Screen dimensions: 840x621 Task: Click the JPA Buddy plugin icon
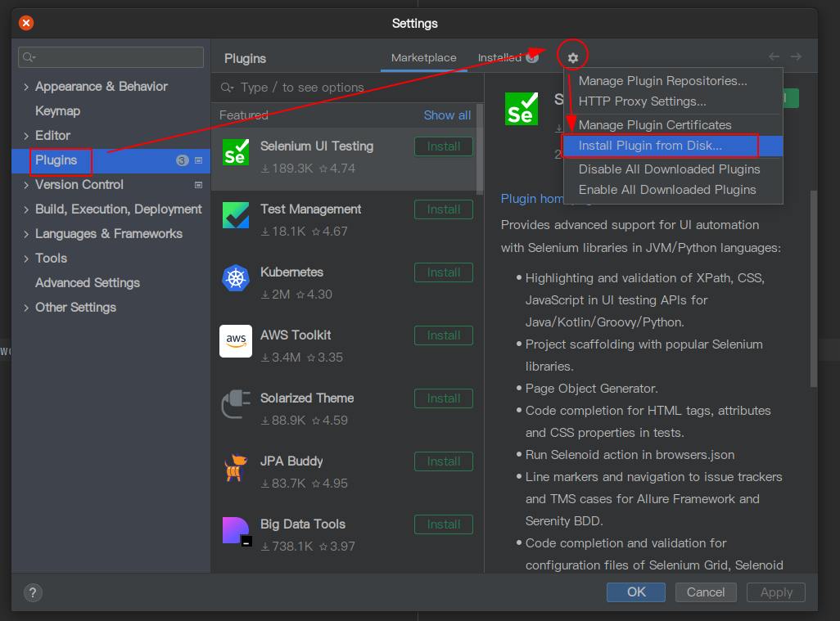(x=236, y=467)
